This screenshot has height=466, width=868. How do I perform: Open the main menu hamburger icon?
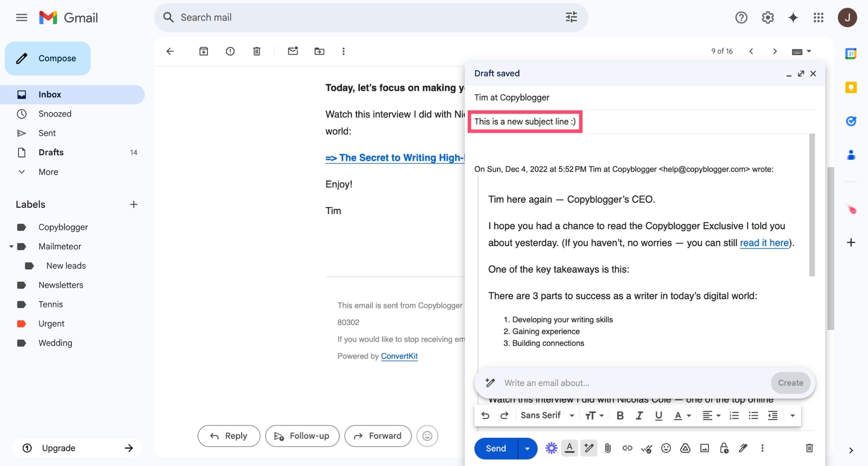21,17
